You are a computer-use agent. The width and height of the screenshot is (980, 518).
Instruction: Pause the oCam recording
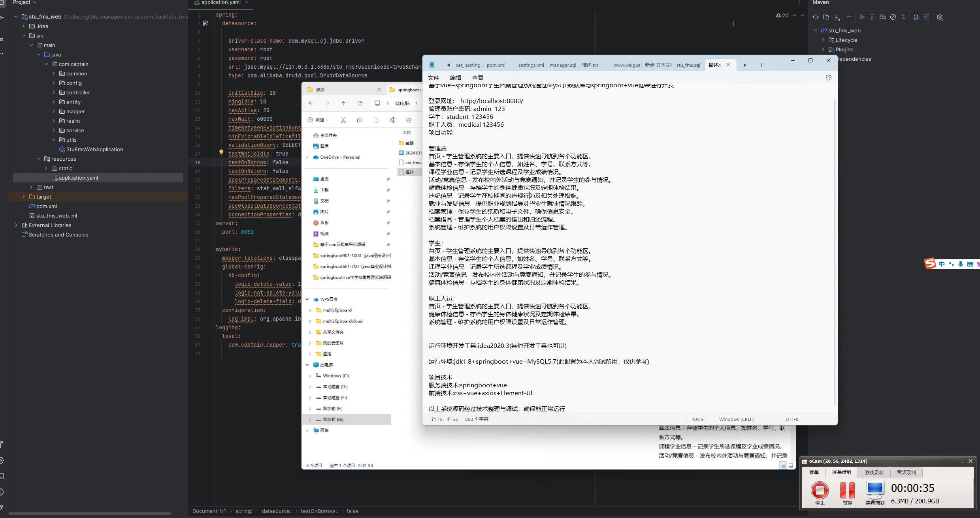tap(847, 493)
